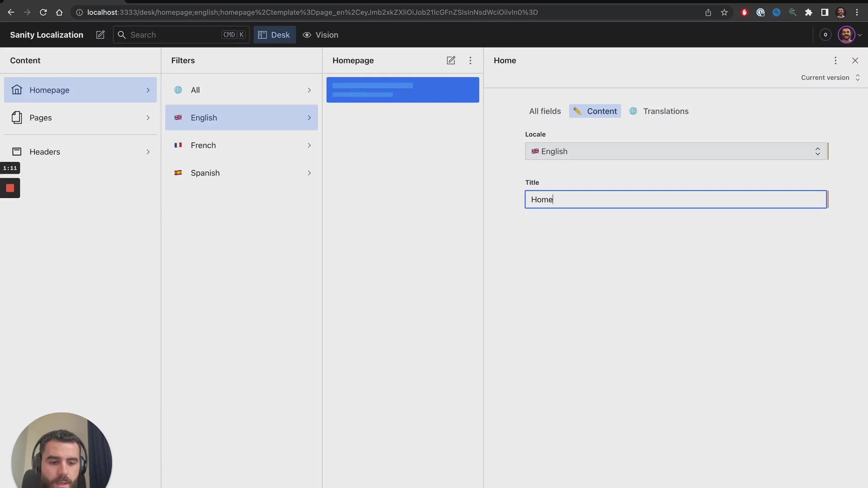This screenshot has width=868, height=488.
Task: Create new document via pencil icon beside Sanity Localization
Action: coord(100,35)
